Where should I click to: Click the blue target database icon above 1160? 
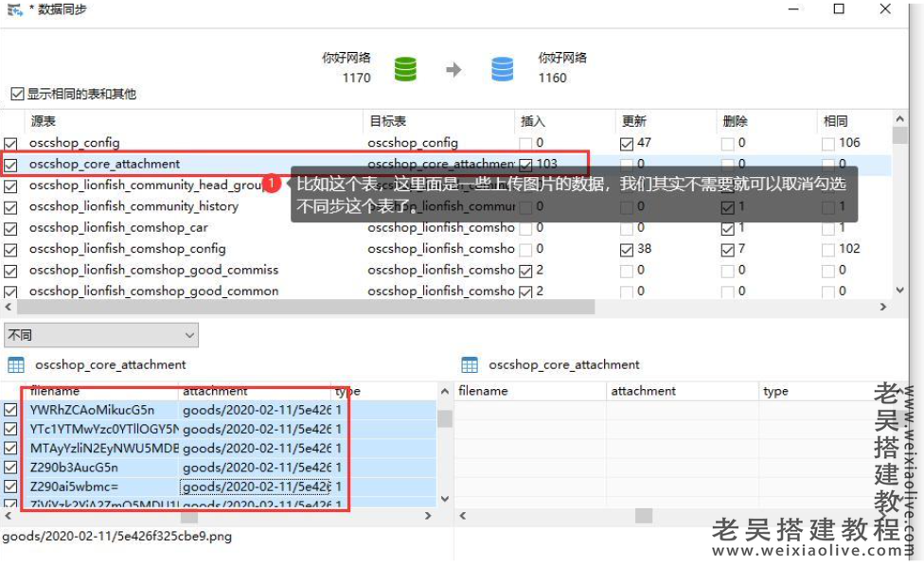(x=503, y=68)
